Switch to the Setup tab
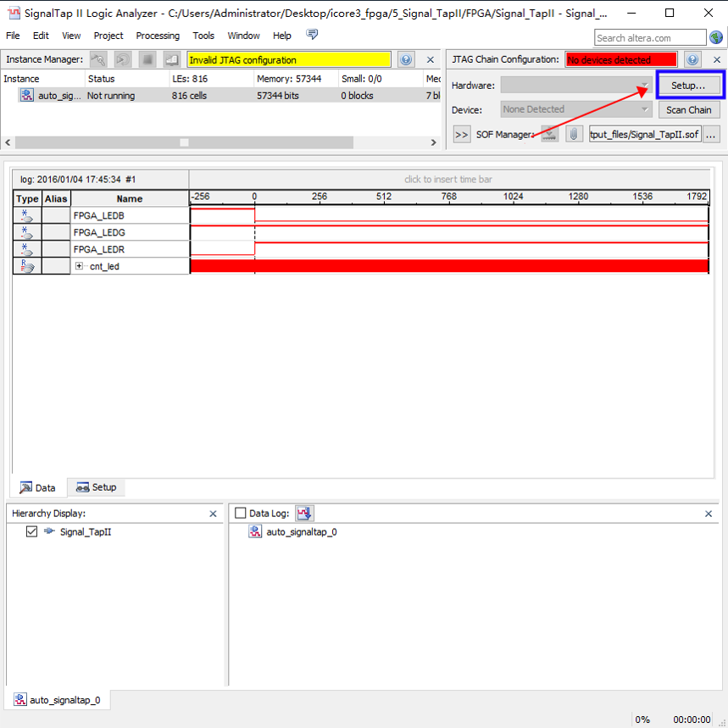 coord(97,487)
